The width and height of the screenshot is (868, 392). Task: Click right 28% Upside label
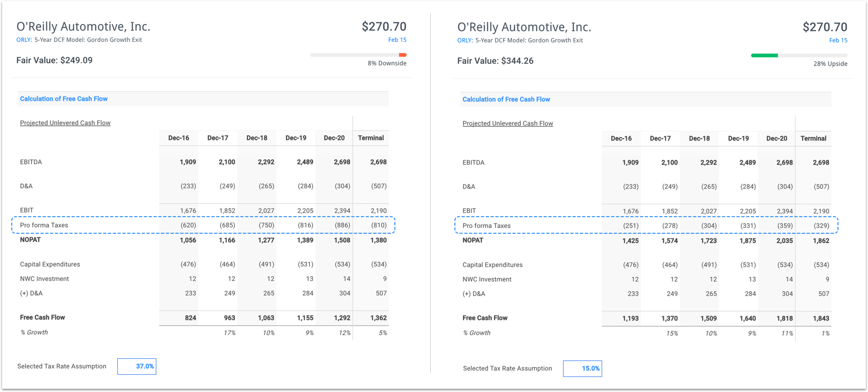[x=830, y=64]
